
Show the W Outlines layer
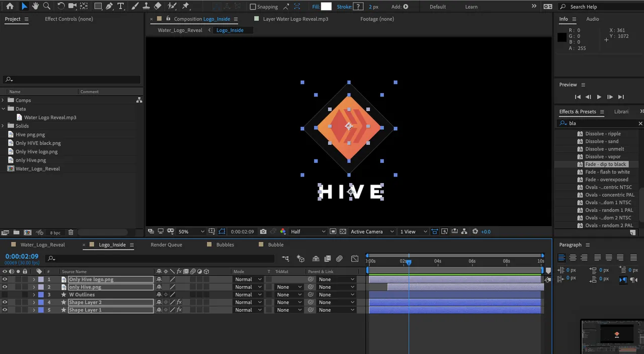point(5,295)
